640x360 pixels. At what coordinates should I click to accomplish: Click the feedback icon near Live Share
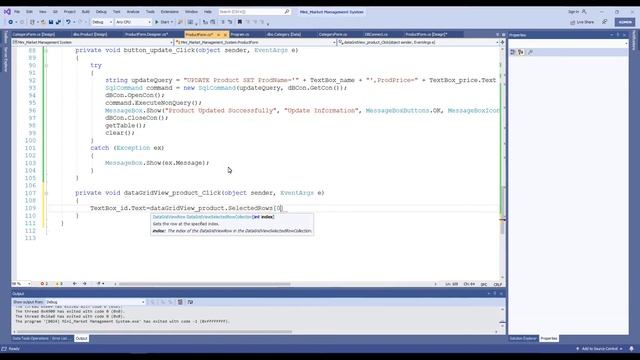coord(604,22)
